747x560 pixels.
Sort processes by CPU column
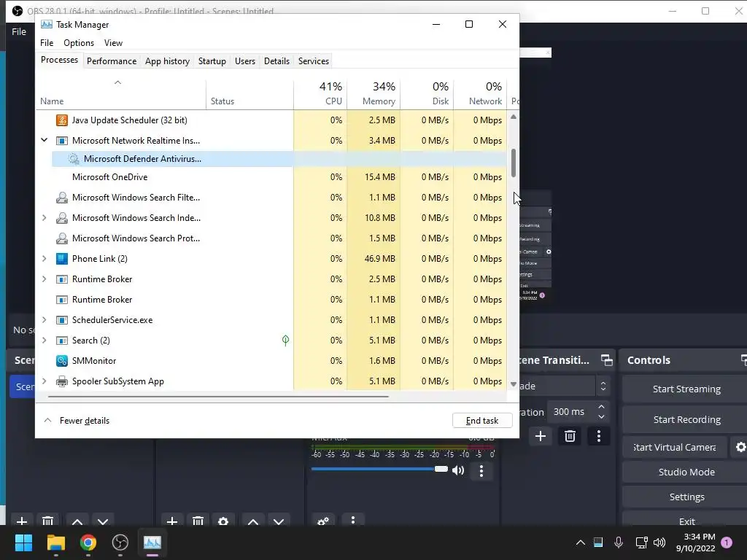(x=321, y=93)
